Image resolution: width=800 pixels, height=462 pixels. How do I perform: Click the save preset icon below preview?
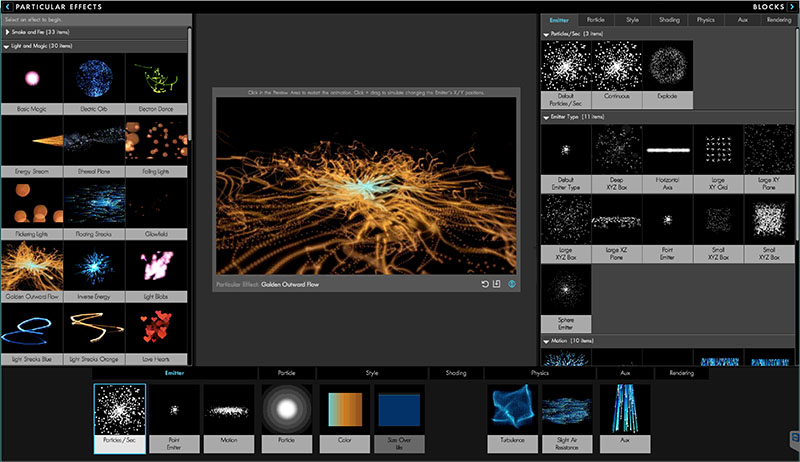(x=496, y=284)
